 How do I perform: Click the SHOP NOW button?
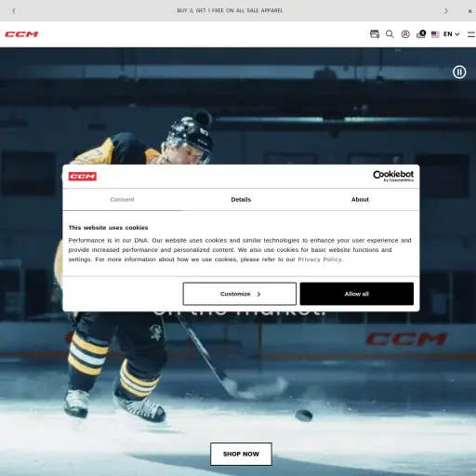pyautogui.click(x=241, y=454)
